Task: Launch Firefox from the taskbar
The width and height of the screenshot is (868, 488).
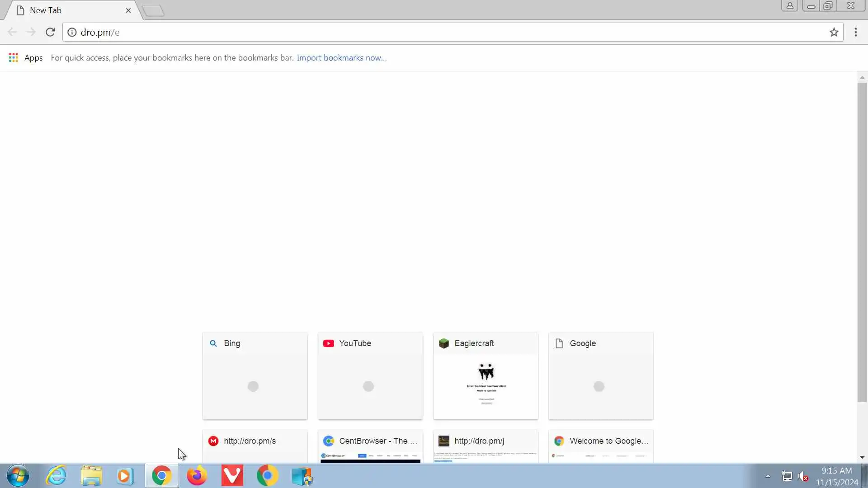Action: coord(197,476)
